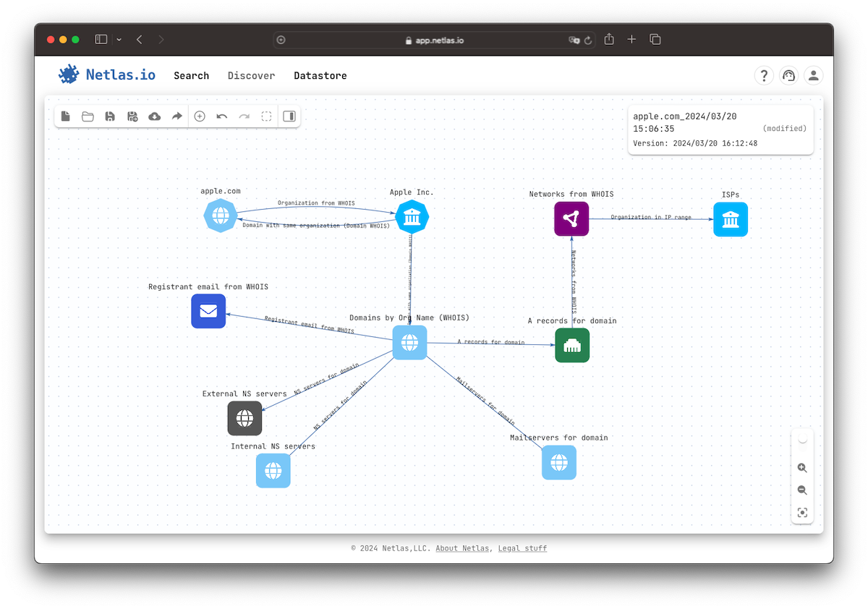
Task: Flip the switch above the zoom buttons
Action: click(x=802, y=440)
